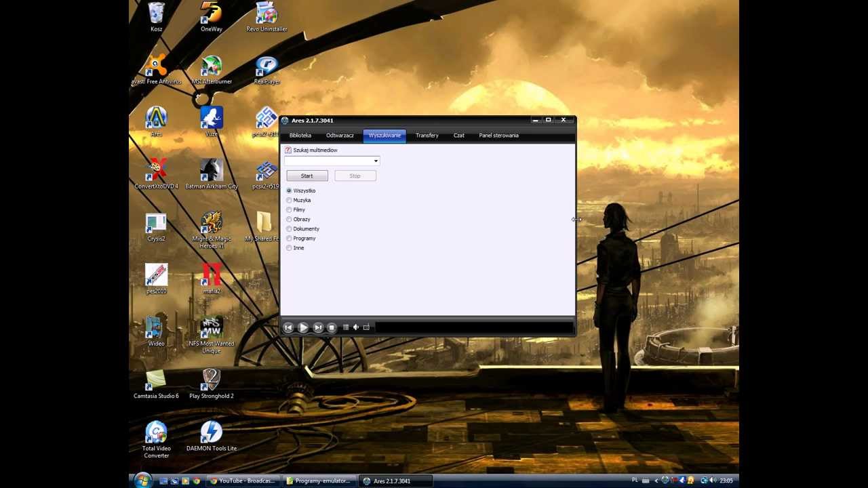868x488 pixels.
Task: Click the Stop search button
Action: [355, 176]
